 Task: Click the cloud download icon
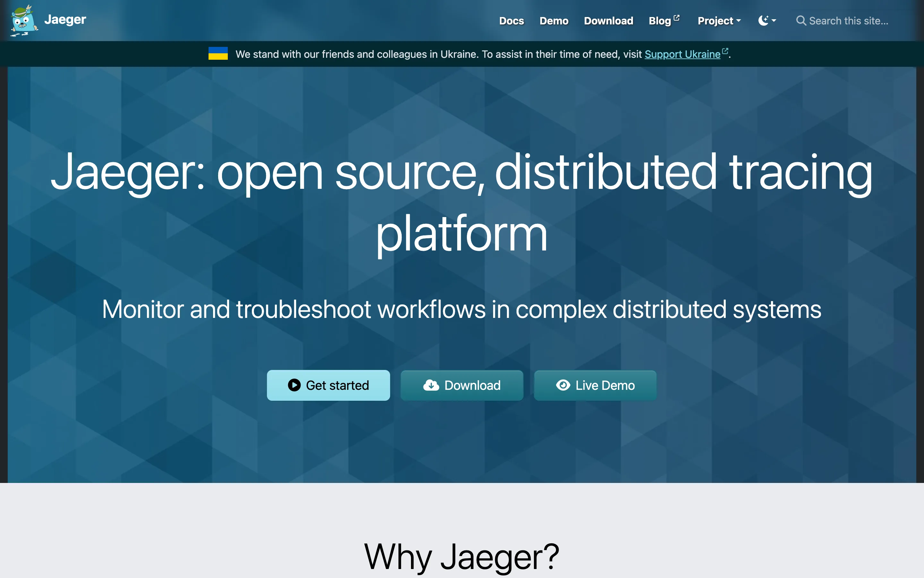[x=431, y=385]
